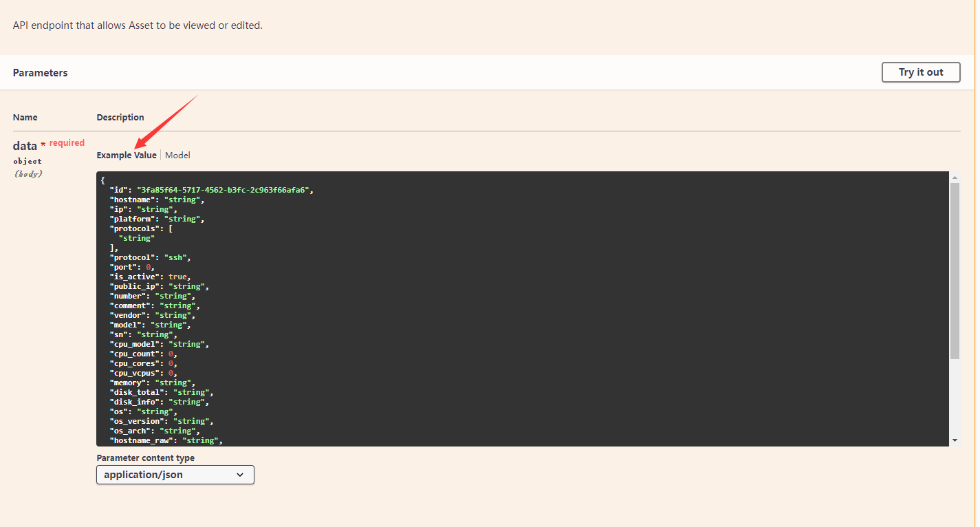Switch to the Model tab
The width and height of the screenshot is (980, 527).
point(177,155)
